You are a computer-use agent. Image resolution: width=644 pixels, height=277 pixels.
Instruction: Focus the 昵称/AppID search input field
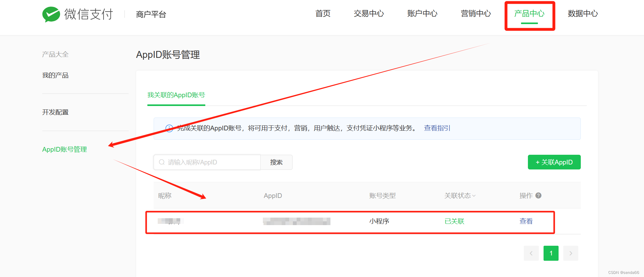click(x=213, y=162)
